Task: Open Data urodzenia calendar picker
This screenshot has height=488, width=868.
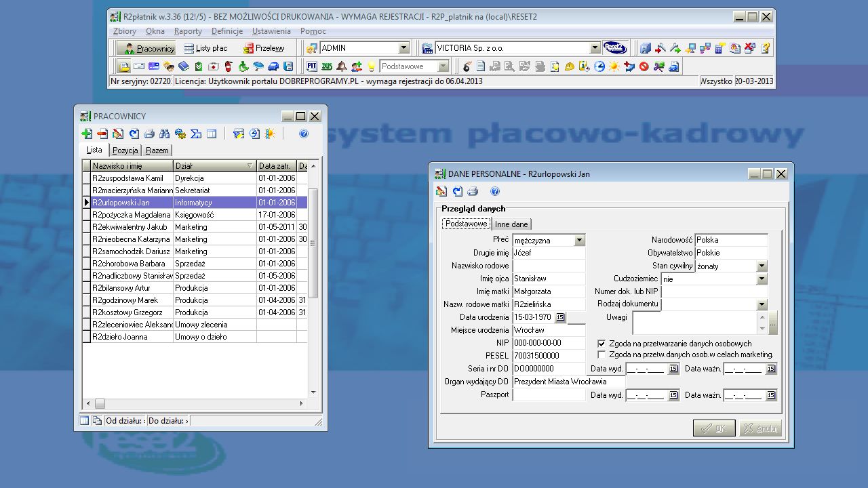Action: click(x=560, y=317)
